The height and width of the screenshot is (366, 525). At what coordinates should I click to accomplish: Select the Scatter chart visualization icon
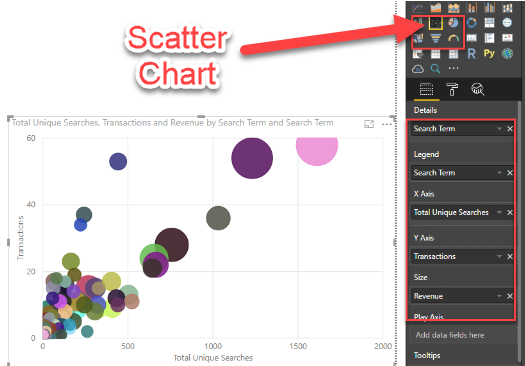point(436,23)
